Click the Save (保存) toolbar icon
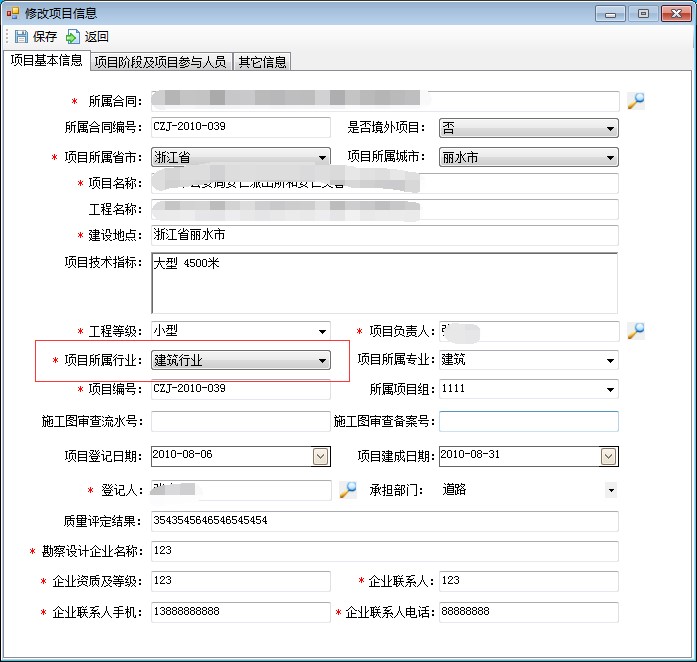 pos(21,36)
